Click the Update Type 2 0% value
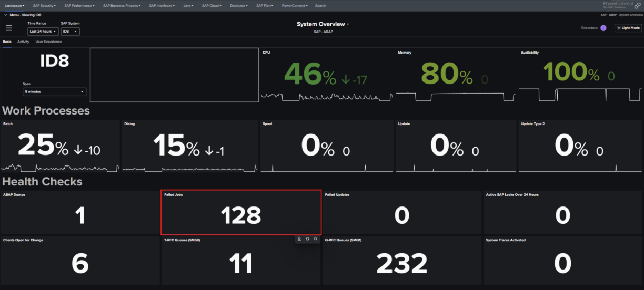This screenshot has width=644, height=290. pyautogui.click(x=571, y=146)
